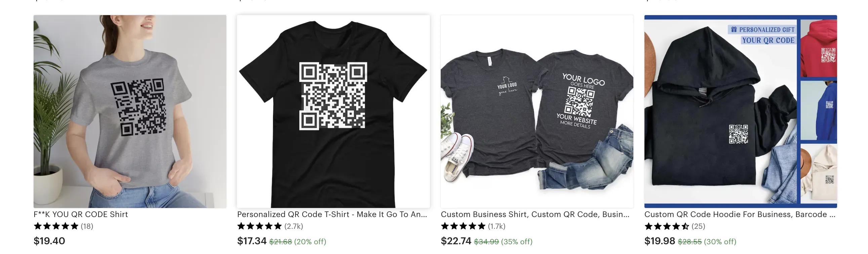Open the Personalized QR Code T-Shirt title link
Viewport: 868px width, 254px height.
click(332, 214)
